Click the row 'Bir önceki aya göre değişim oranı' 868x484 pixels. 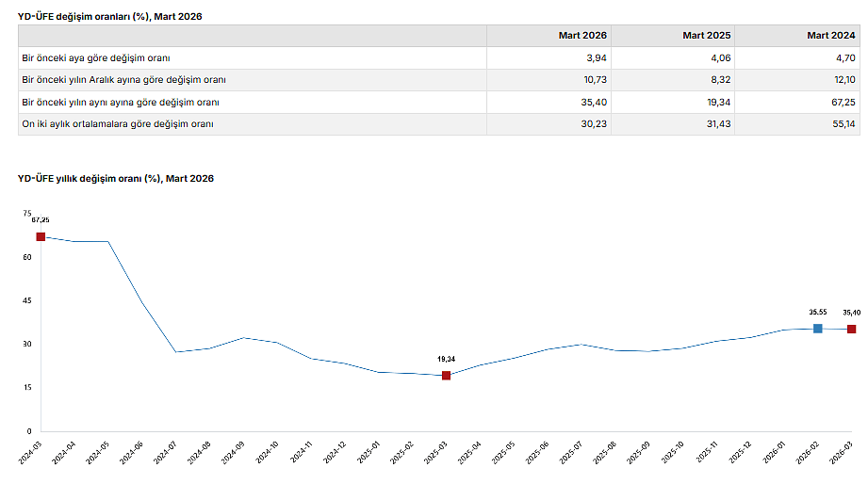tap(96, 58)
